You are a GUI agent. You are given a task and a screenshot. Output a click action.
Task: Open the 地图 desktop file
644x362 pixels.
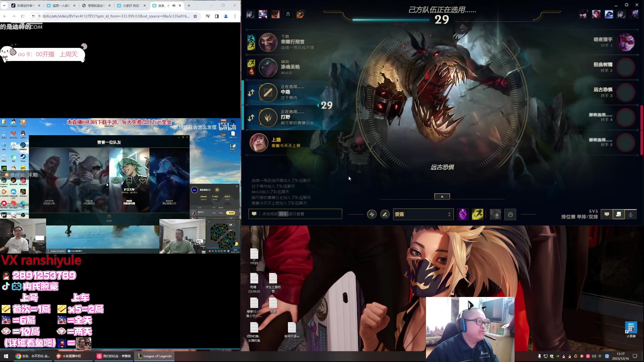pos(273,305)
